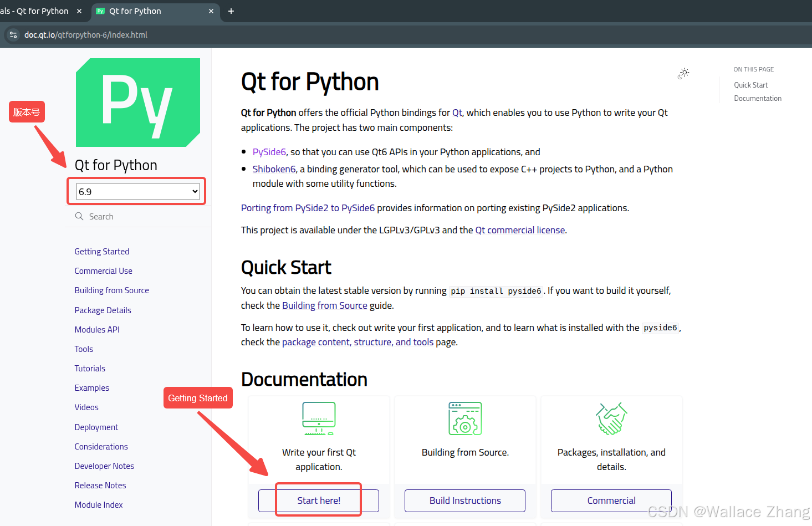This screenshot has width=812, height=526.
Task: Follow the Qt link in intro paragraph
Action: tap(457, 113)
